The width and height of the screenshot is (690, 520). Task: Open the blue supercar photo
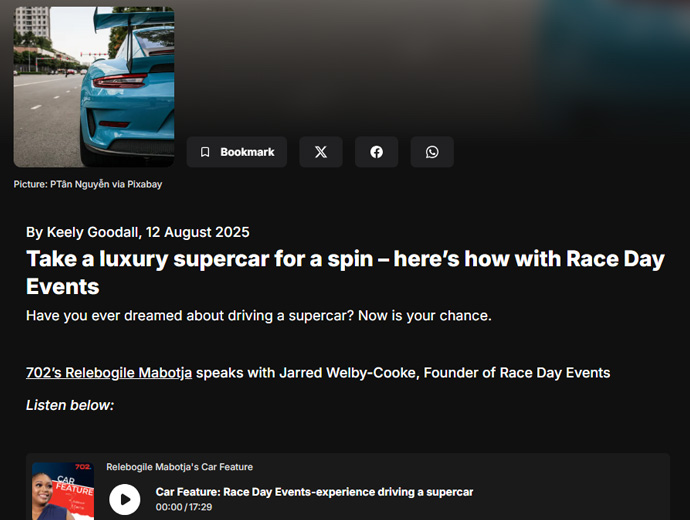pyautogui.click(x=94, y=87)
